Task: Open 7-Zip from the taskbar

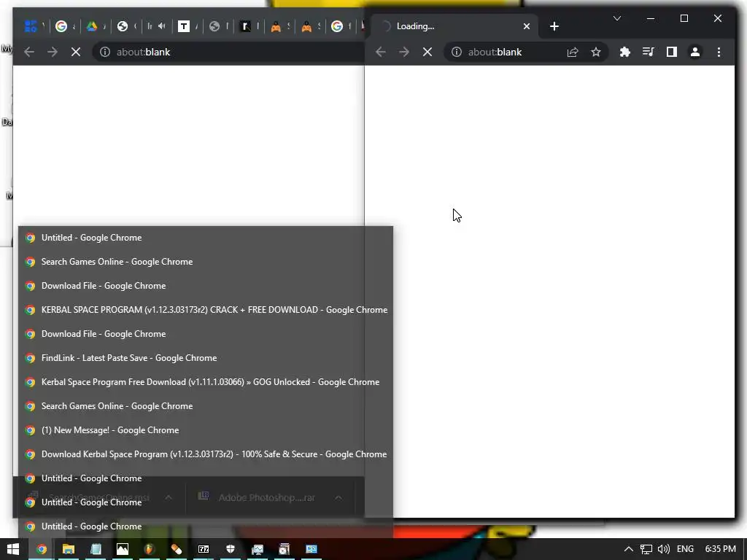Action: (204, 549)
